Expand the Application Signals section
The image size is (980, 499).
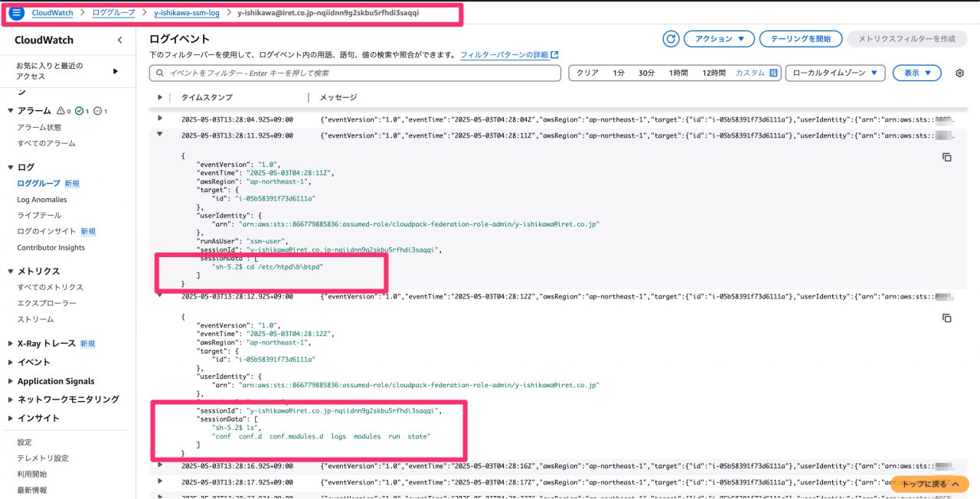coord(11,381)
